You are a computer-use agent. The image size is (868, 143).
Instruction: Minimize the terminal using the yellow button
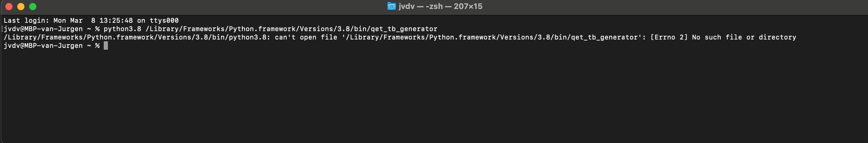(x=21, y=6)
